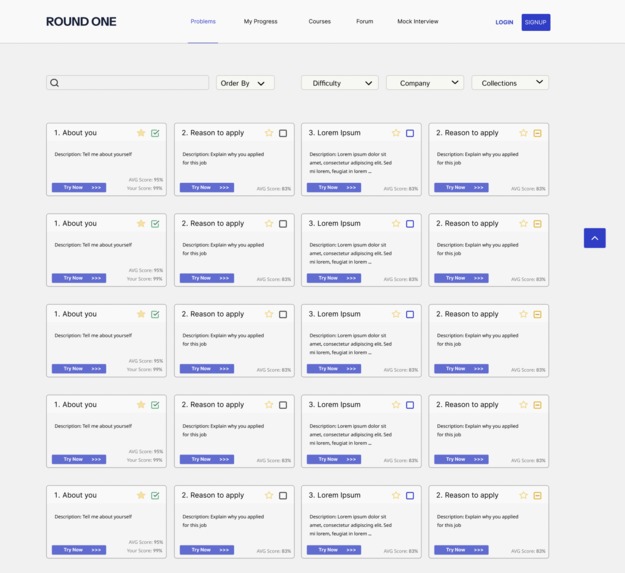Click the scroll-to-top arrow button
This screenshot has width=625, height=573.
click(x=594, y=238)
